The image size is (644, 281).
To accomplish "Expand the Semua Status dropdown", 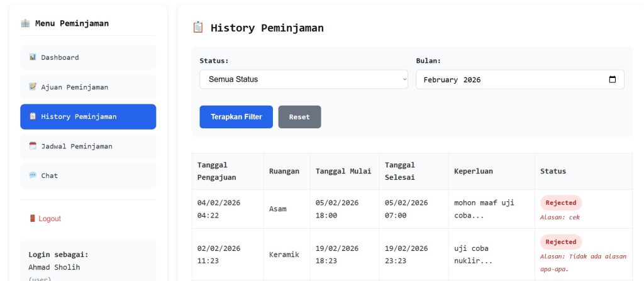I will click(x=303, y=79).
